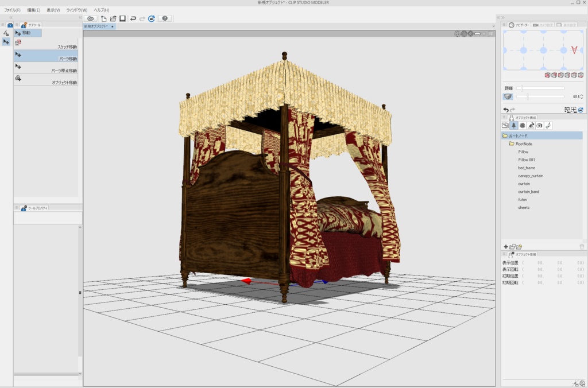The height and width of the screenshot is (388, 588).
Task: Toggle the perspective view cube button
Action: tap(508, 96)
